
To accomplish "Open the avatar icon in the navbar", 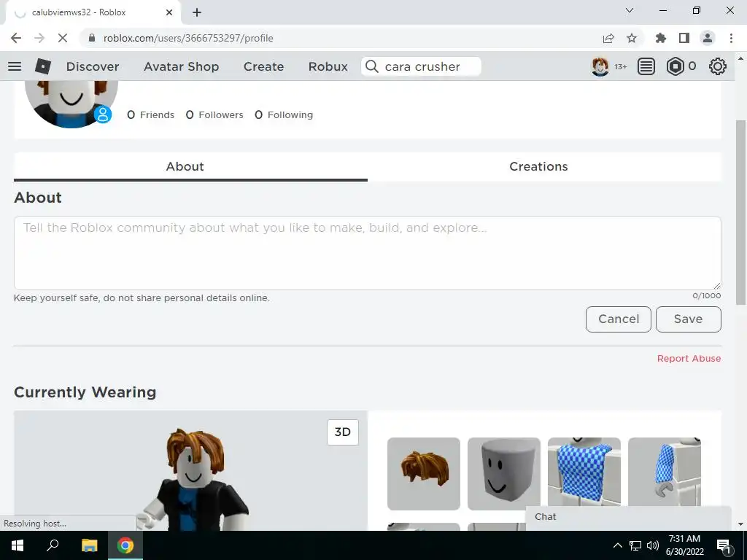I will 600,66.
